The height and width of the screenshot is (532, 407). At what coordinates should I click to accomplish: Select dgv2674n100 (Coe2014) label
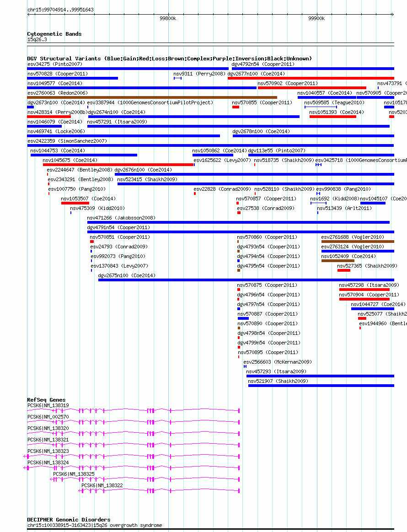[x=117, y=112]
